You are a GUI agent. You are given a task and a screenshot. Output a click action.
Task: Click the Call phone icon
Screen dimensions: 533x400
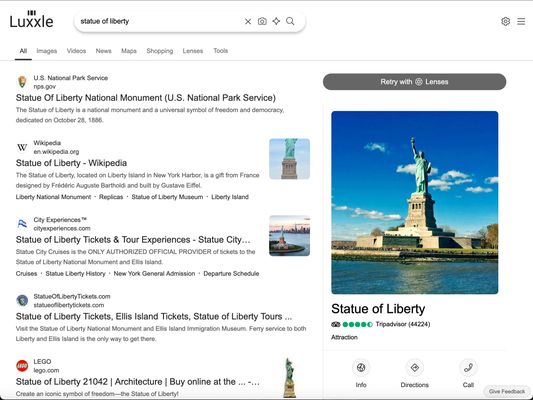468,367
